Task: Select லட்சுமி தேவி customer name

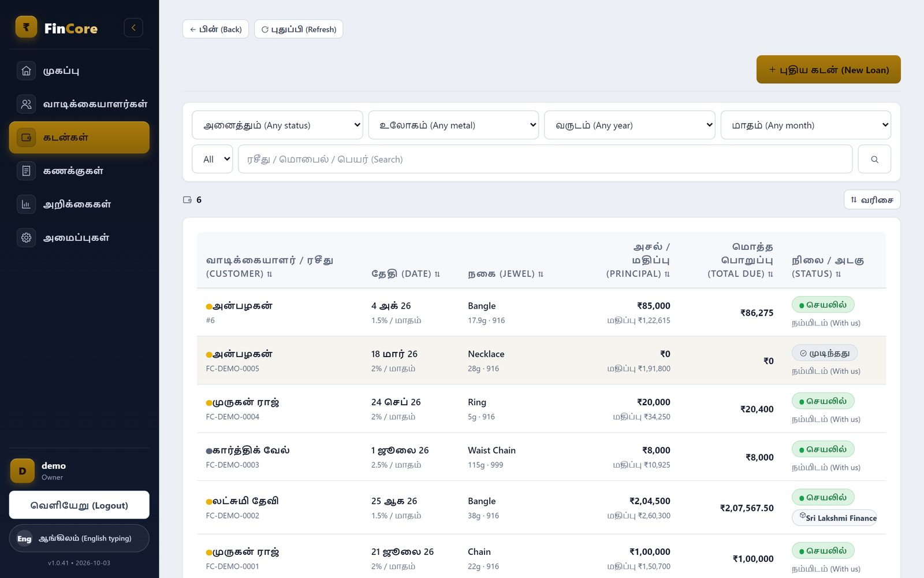Action: click(x=245, y=501)
